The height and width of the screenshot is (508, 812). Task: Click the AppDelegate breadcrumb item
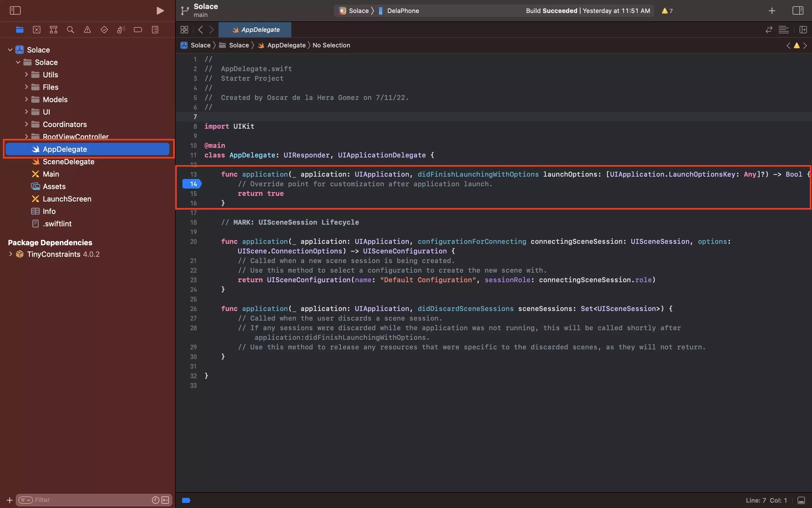click(282, 45)
